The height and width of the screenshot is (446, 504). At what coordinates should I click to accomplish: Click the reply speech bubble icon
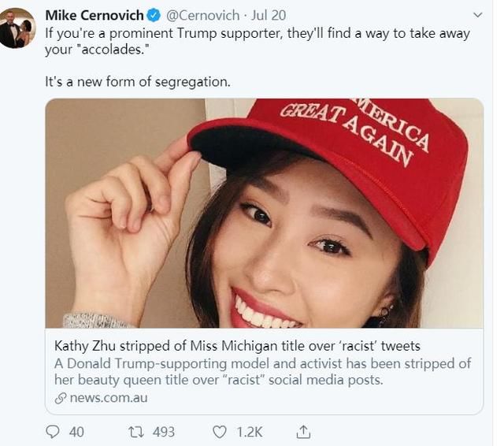[54, 432]
